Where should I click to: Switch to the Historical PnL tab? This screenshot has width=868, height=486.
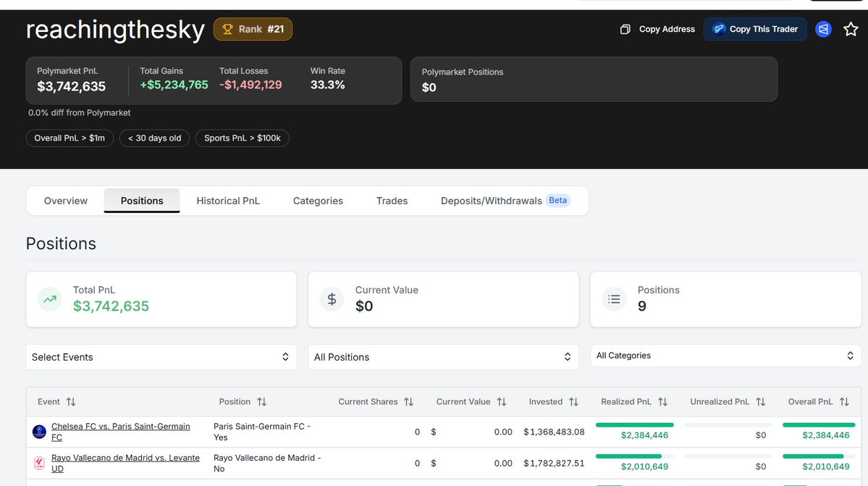pyautogui.click(x=228, y=201)
